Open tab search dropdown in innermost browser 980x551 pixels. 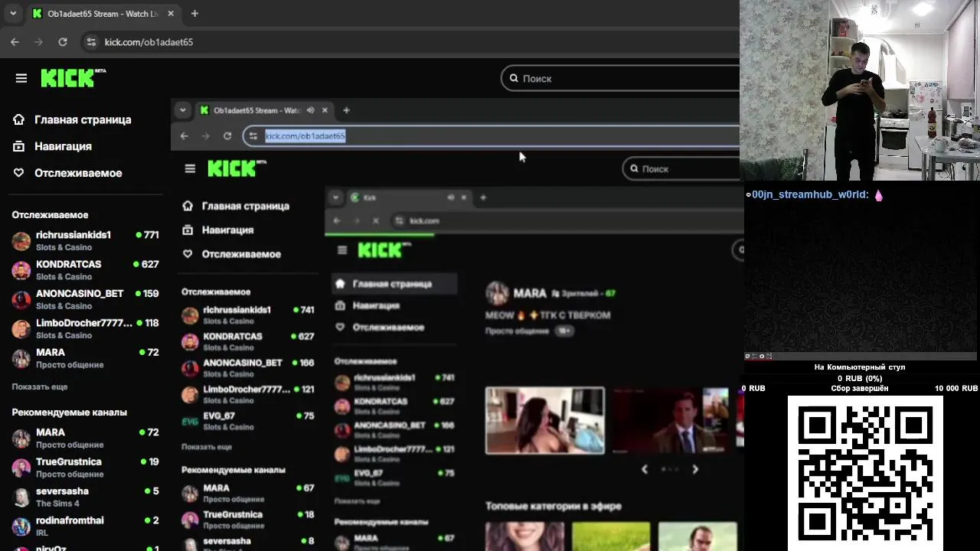pos(335,197)
